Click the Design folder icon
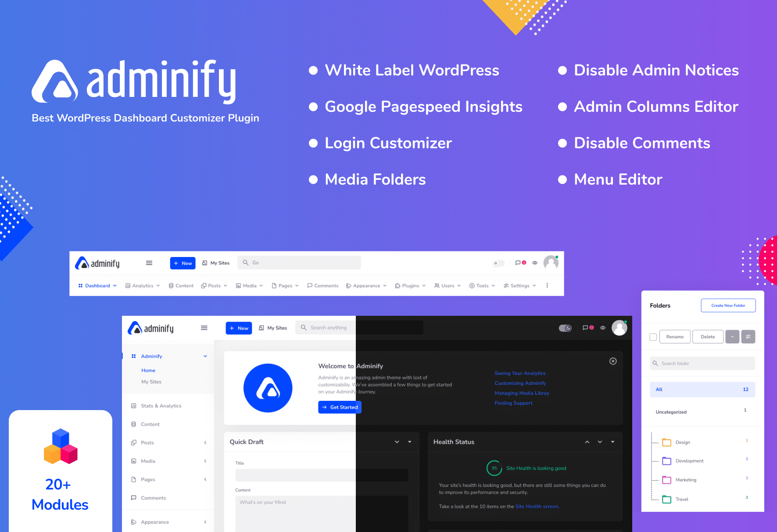Screen dimensions: 777x532 (x=667, y=442)
